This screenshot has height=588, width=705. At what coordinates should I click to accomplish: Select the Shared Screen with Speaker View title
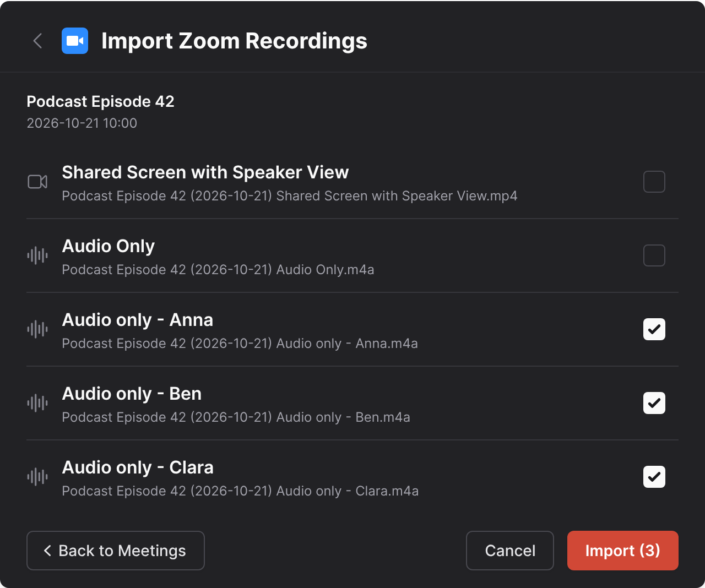point(205,172)
